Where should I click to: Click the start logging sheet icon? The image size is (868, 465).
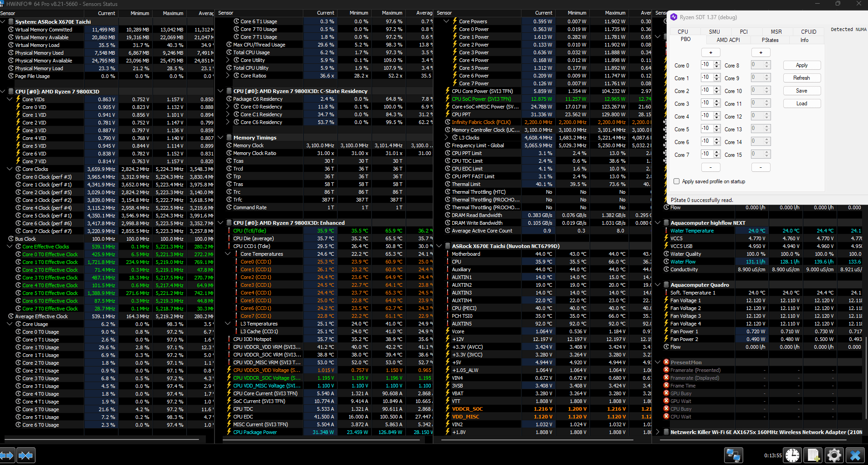point(813,455)
